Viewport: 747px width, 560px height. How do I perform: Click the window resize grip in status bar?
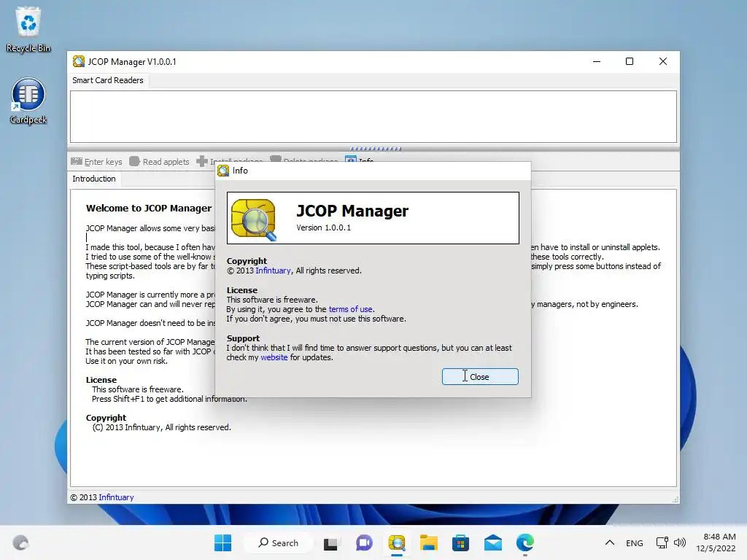(675, 499)
